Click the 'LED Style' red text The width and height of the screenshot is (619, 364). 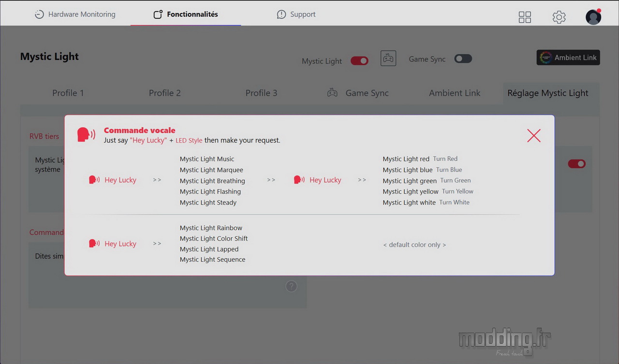(x=189, y=140)
